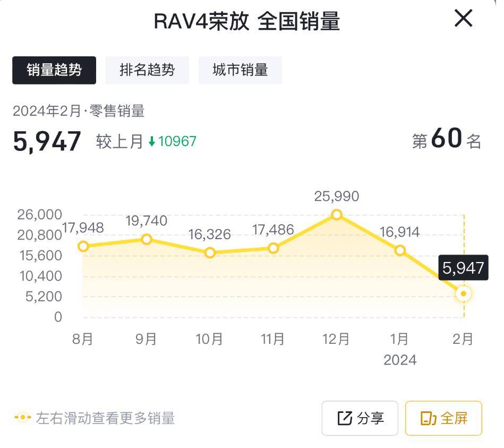Click the January 16,914 chart marker

(400, 250)
